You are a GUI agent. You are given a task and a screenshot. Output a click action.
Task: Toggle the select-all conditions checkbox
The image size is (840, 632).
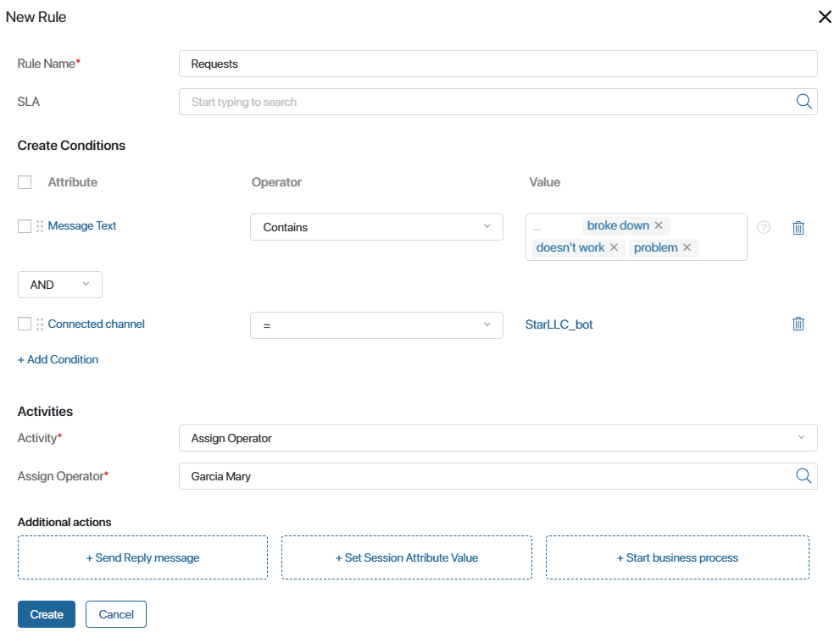25,182
